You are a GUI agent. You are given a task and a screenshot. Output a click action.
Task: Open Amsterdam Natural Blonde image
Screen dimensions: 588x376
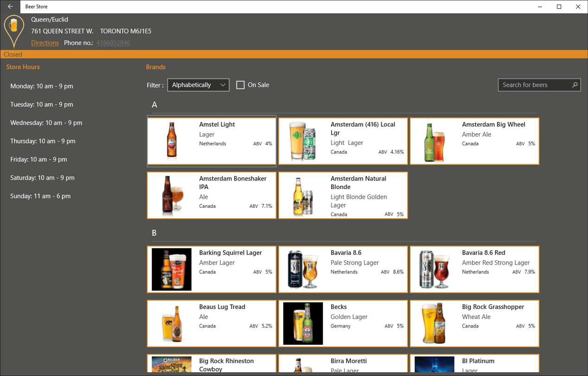(x=303, y=195)
